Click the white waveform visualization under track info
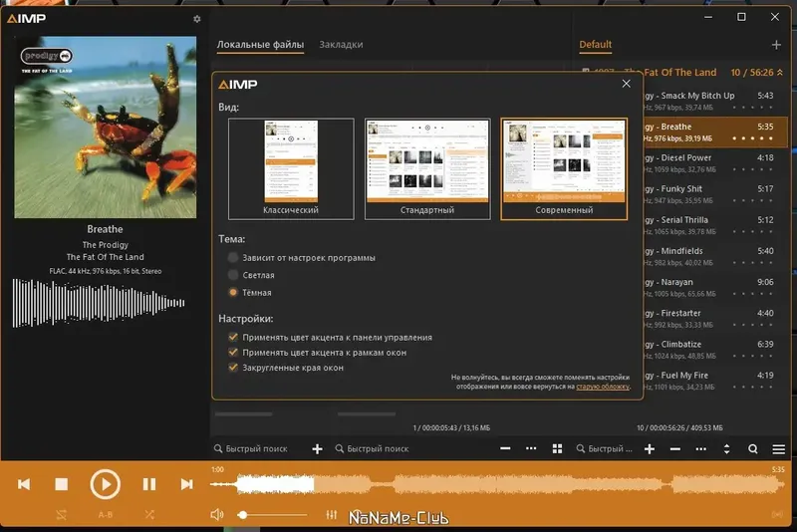The image size is (797, 532). tap(99, 303)
